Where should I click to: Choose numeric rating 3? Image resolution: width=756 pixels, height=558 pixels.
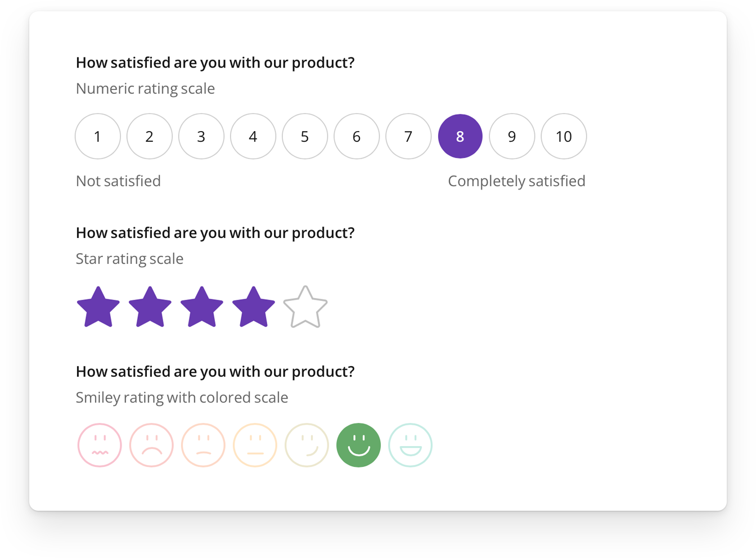click(x=201, y=136)
